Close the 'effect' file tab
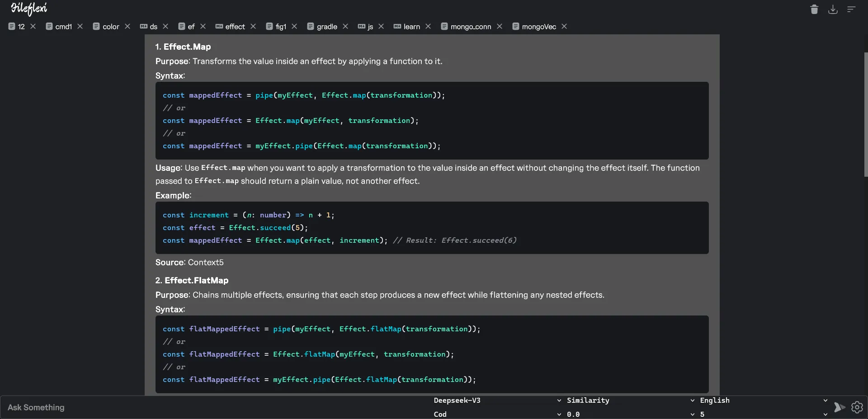Viewport: 868px width, 419px height. pos(253,27)
